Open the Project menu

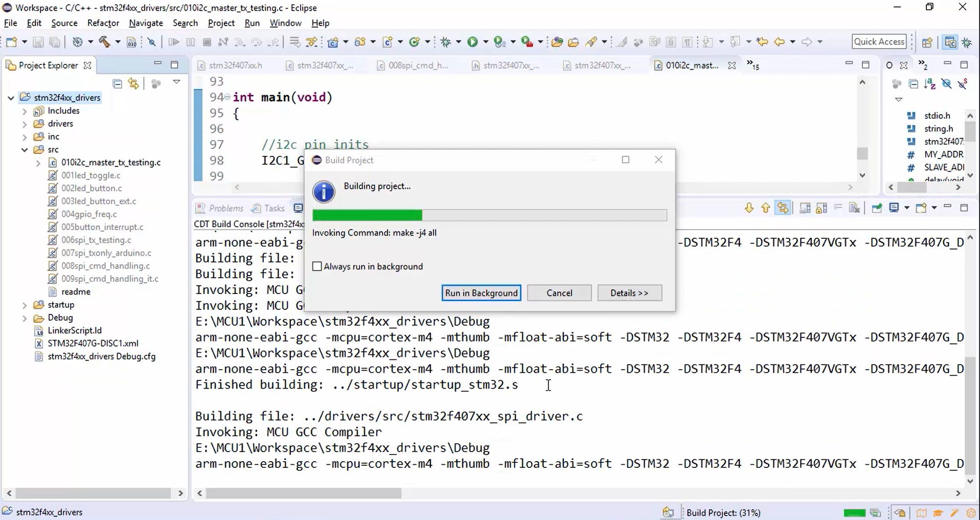coord(221,23)
